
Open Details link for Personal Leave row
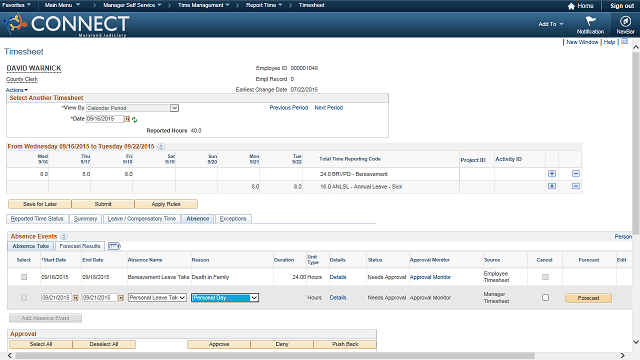(x=338, y=298)
